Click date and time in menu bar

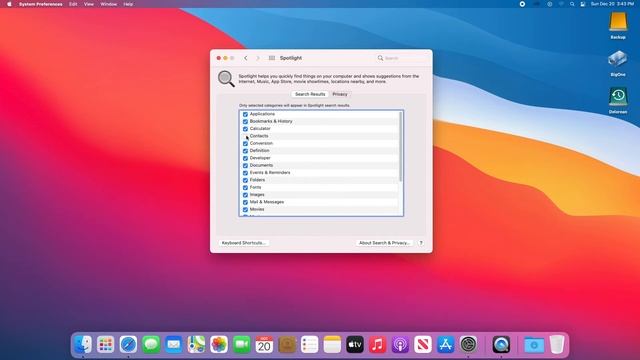(x=612, y=4)
